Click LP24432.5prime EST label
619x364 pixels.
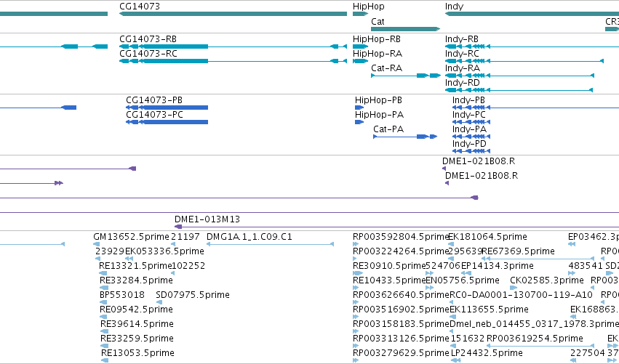click(487, 353)
